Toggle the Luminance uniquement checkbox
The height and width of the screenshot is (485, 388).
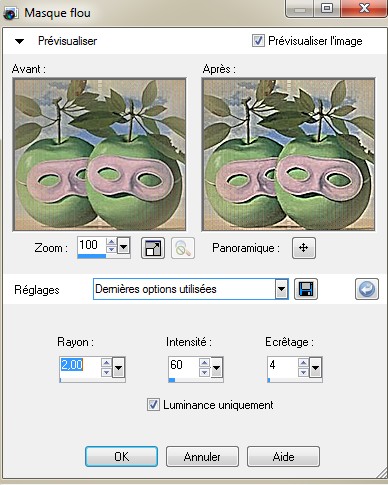point(153,405)
